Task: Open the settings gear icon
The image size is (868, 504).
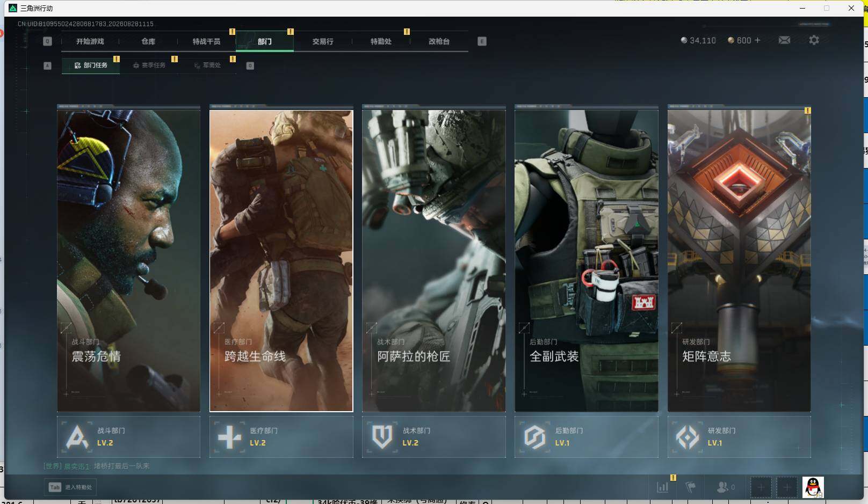Action: coord(814,40)
